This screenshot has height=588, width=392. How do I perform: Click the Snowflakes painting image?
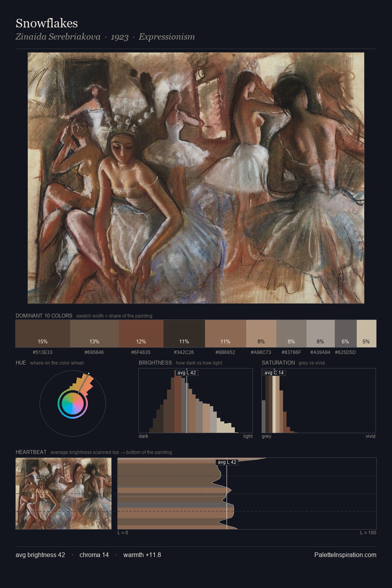pyautogui.click(x=196, y=178)
